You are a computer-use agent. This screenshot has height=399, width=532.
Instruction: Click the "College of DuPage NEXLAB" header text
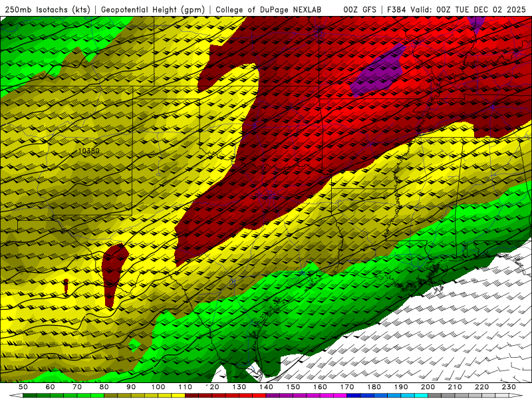(269, 9)
